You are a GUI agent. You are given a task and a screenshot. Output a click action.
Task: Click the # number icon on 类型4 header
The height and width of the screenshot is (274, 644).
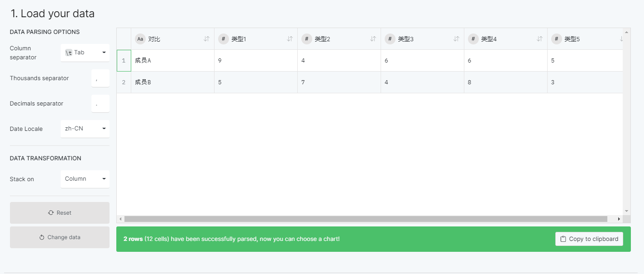click(473, 39)
